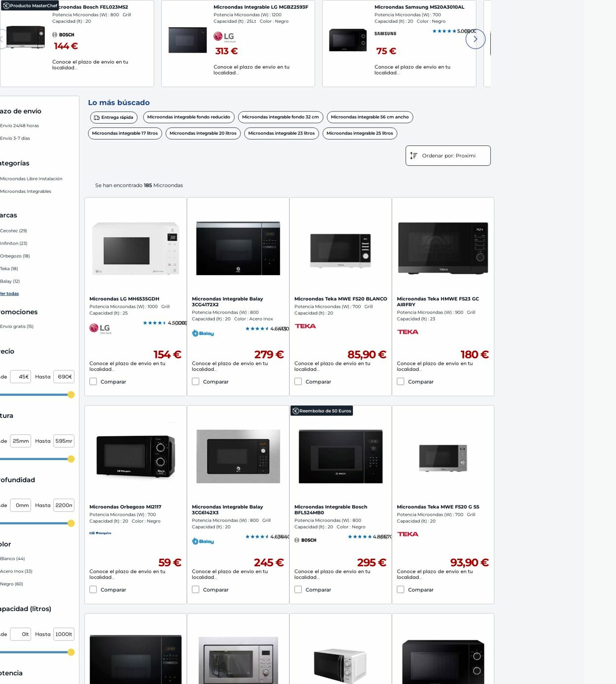Click the maximum height field 595mm

tap(64, 441)
